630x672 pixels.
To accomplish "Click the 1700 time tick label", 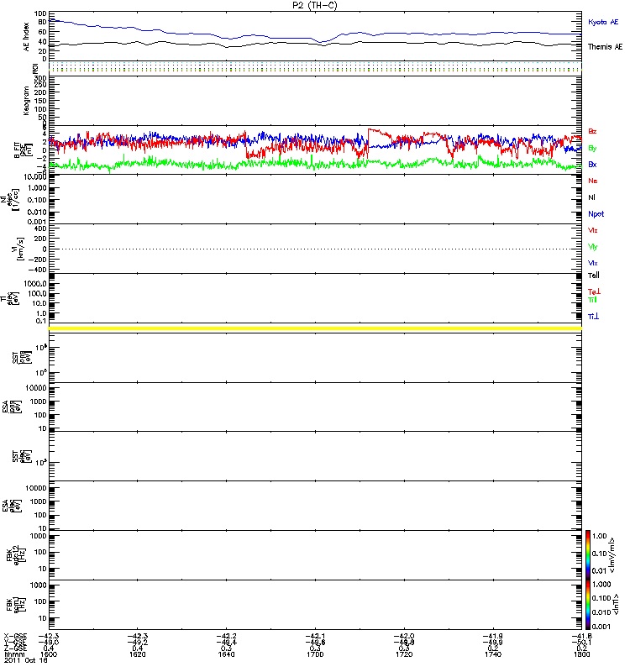I will point(315,654).
